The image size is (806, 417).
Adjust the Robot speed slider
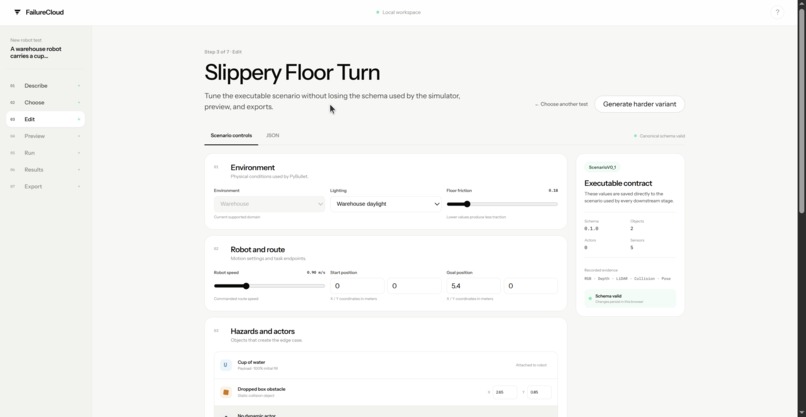(x=269, y=286)
